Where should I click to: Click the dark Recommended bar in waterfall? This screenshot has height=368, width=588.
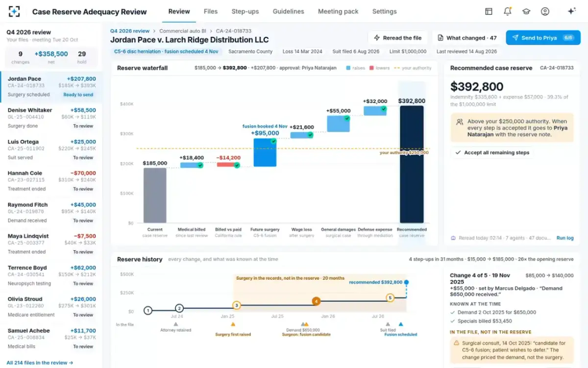tap(412, 164)
